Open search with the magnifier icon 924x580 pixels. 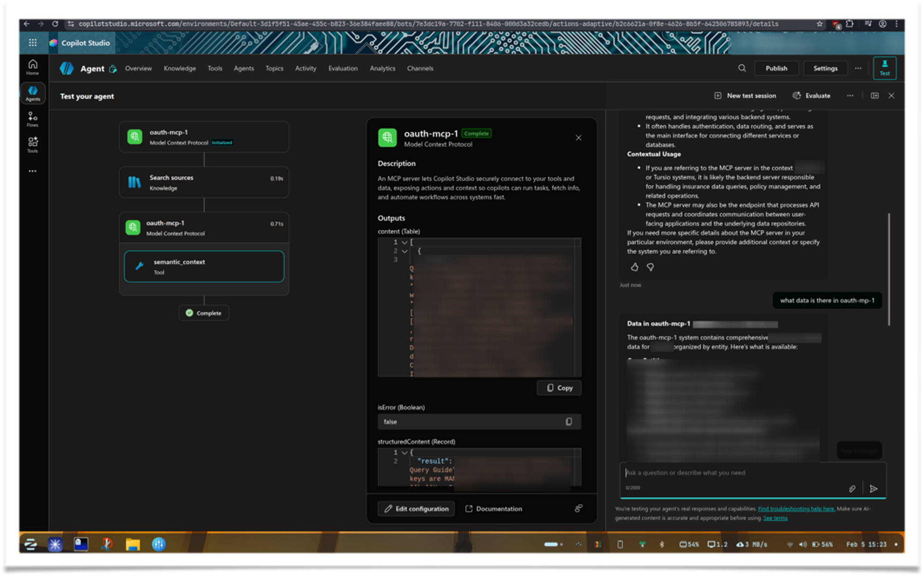742,68
